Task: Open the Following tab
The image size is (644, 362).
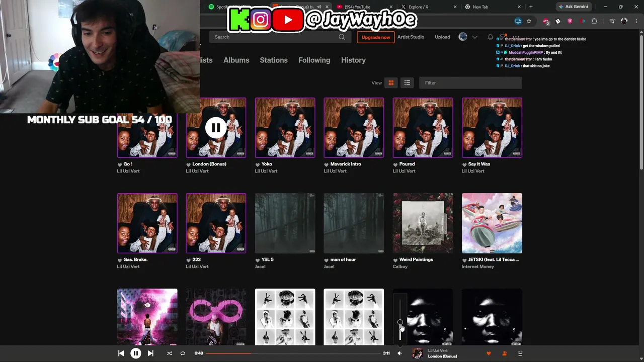Action: 314,60
